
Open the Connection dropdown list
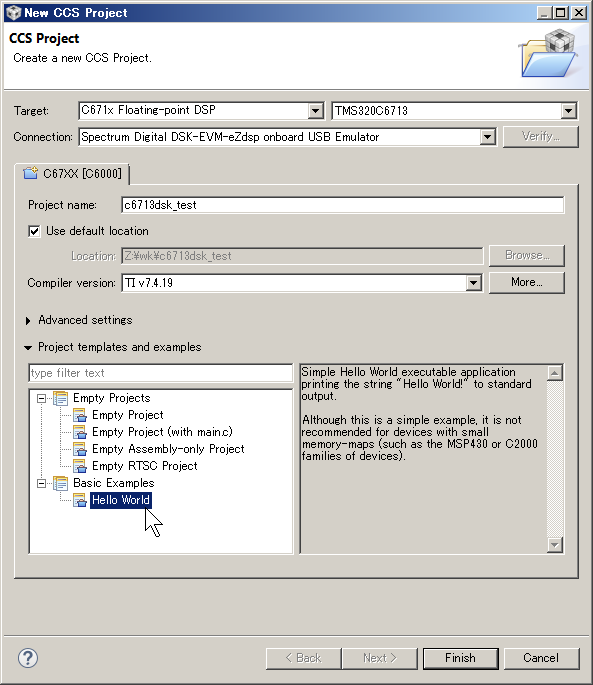(487, 137)
